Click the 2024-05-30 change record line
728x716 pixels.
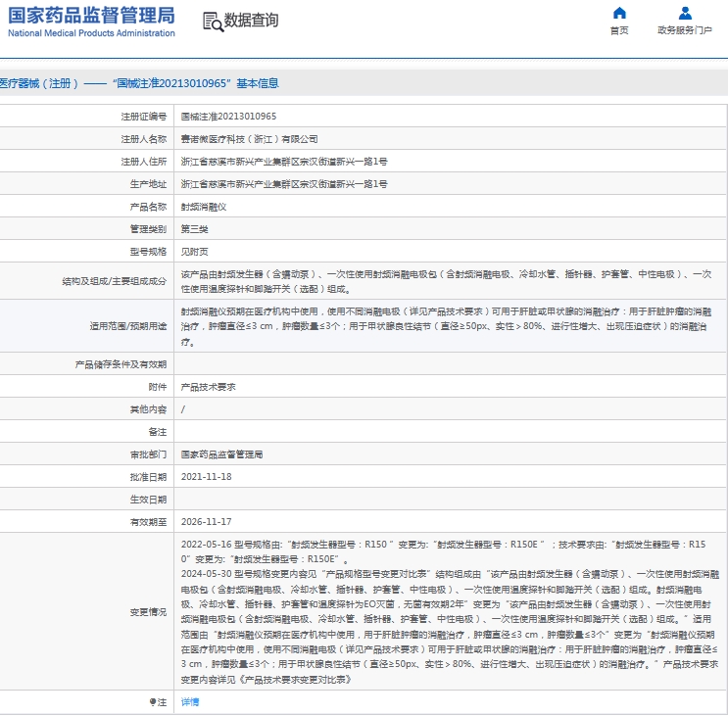[x=450, y=627]
